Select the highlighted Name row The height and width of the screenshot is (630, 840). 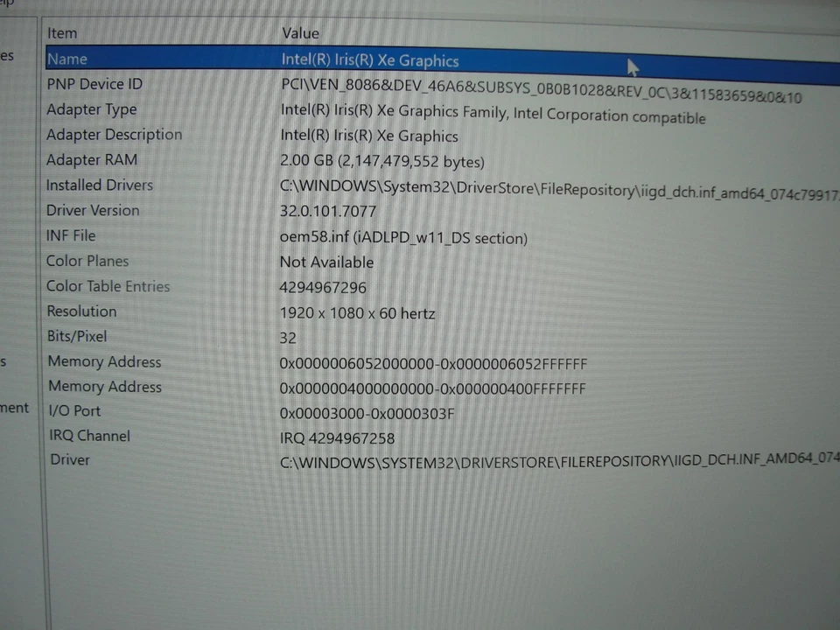(x=443, y=63)
